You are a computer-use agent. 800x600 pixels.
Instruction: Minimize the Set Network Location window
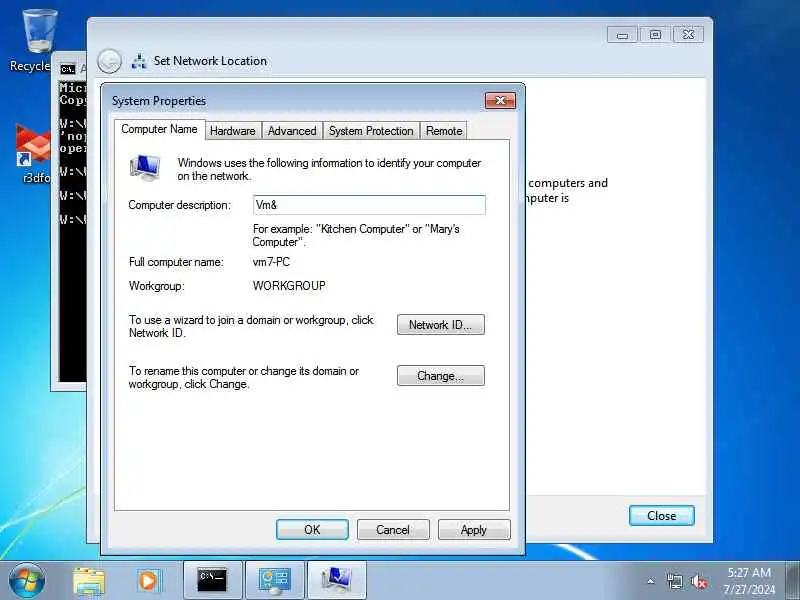[622, 35]
